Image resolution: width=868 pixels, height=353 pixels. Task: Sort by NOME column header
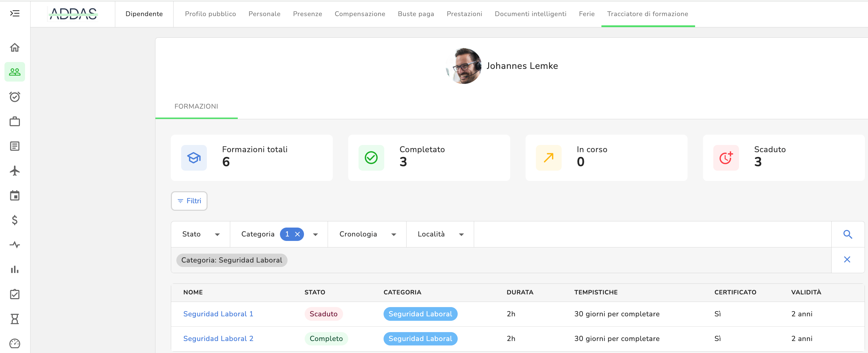click(x=193, y=292)
